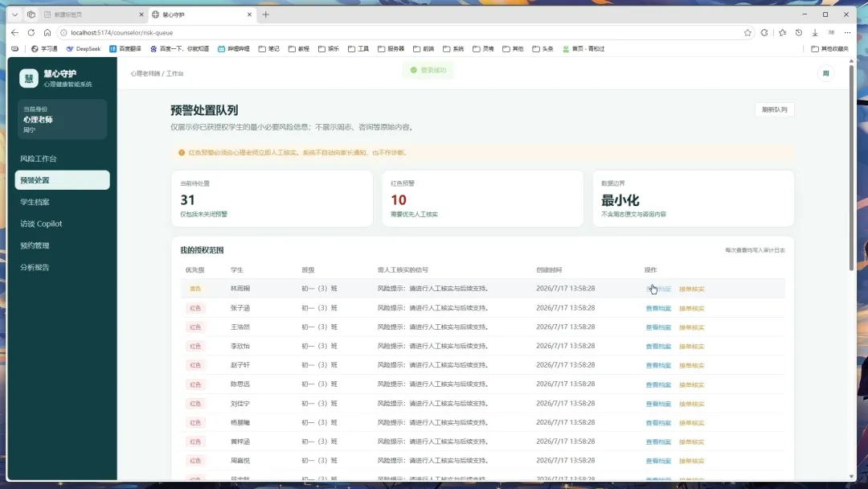The image size is (868, 489).
Task: Open the browser extensions puzzle icon
Action: pyautogui.click(x=764, y=33)
